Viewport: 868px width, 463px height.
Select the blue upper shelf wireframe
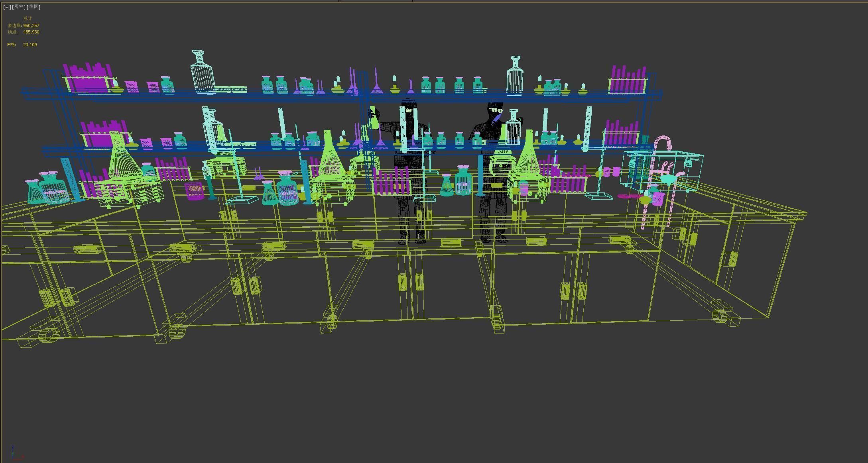(x=342, y=95)
